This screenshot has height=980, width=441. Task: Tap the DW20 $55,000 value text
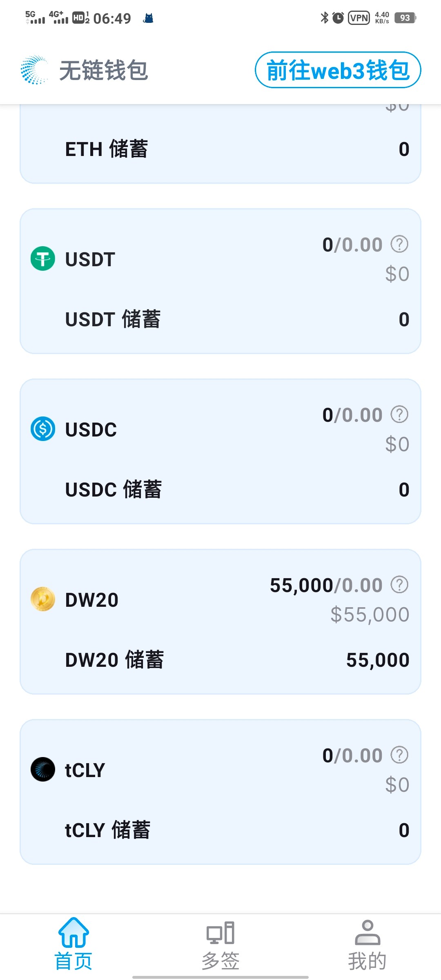coord(370,615)
